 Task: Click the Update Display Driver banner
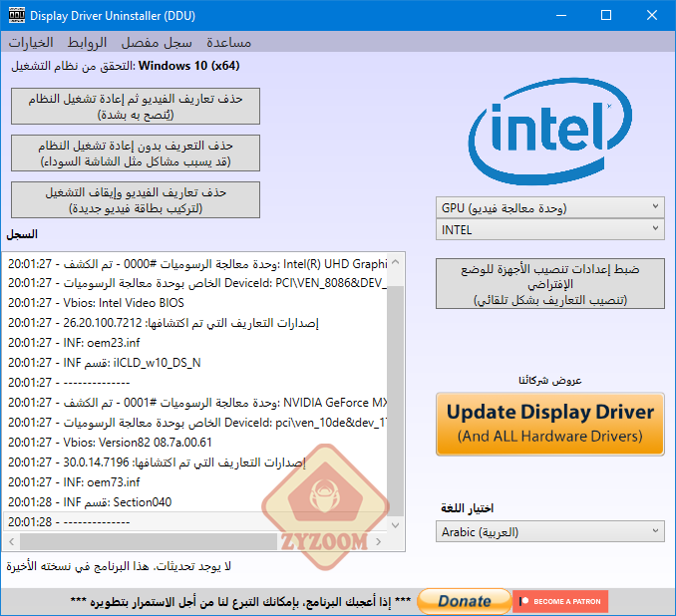pos(550,424)
